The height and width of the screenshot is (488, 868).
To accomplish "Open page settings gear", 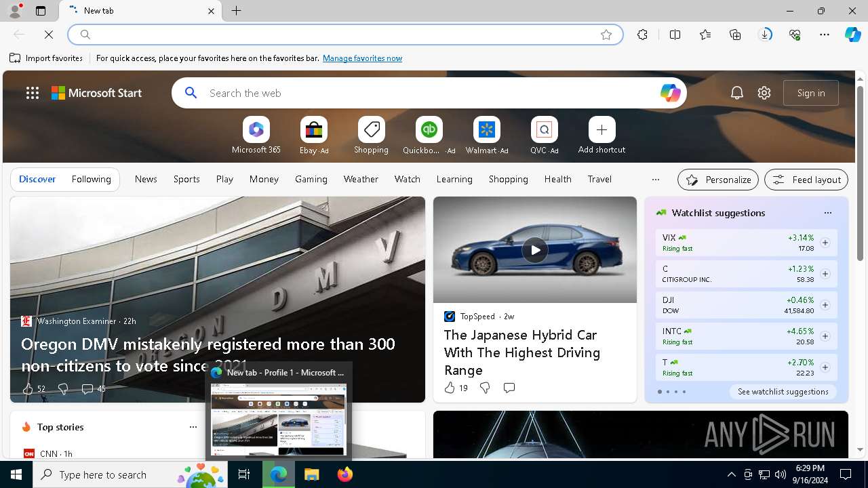I will [764, 93].
